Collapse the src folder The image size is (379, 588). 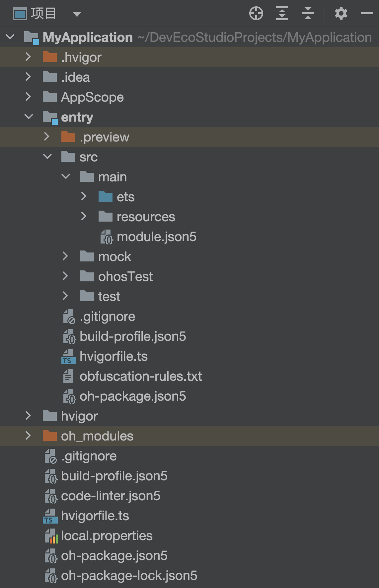tap(47, 156)
